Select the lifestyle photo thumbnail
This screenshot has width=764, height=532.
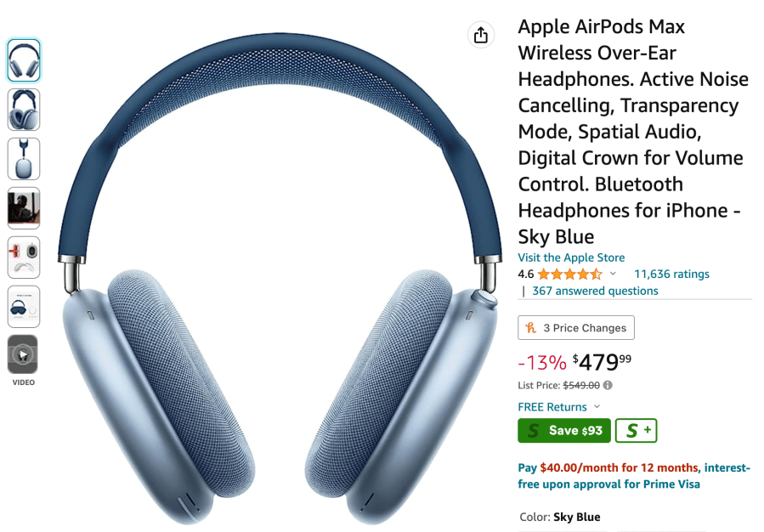click(x=24, y=208)
